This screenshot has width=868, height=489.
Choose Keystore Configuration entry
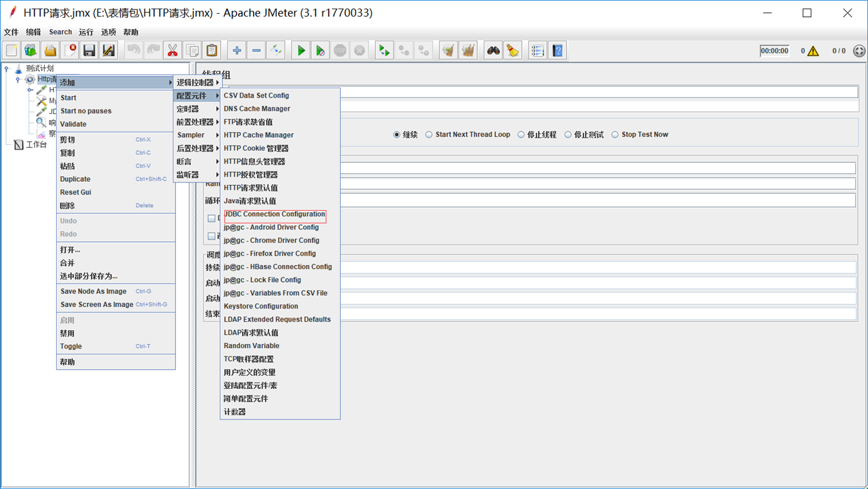point(280,306)
